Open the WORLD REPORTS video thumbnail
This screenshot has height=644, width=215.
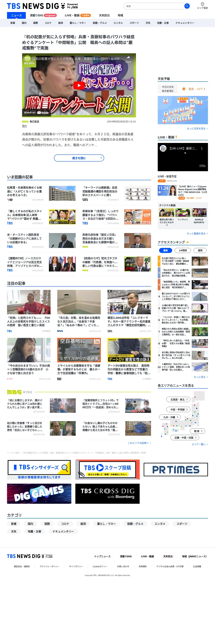[199, 212]
